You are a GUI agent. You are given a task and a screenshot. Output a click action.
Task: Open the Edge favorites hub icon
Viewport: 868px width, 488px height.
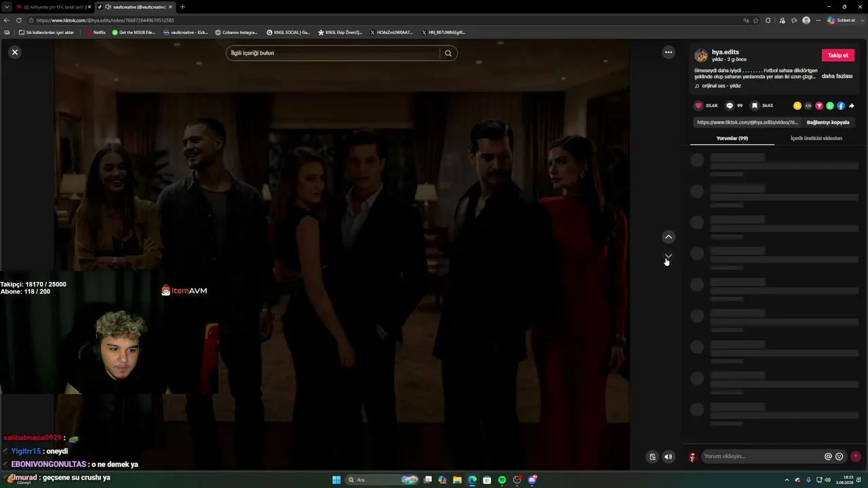click(x=794, y=20)
